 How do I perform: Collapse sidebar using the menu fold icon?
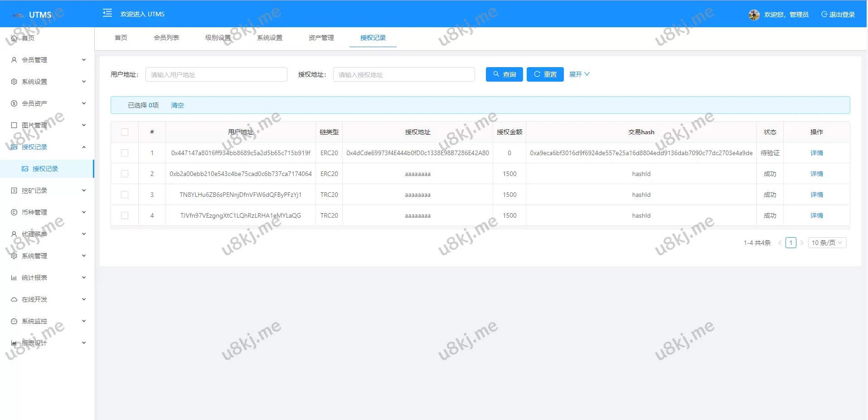point(107,13)
